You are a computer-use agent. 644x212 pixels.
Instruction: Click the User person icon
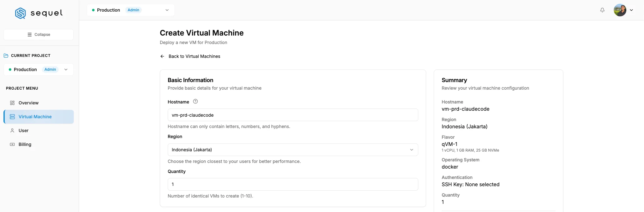pyautogui.click(x=12, y=131)
